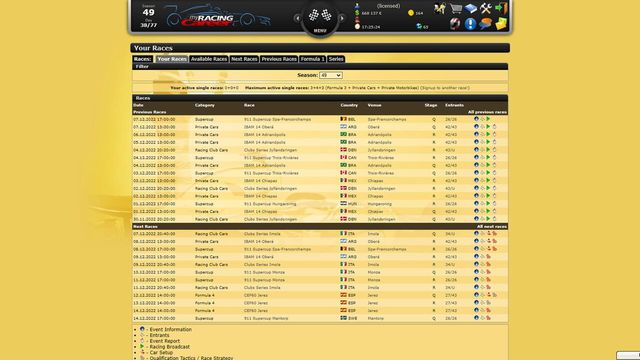Open car setup for 08.12.2022 13:00 IBAM 14 Oberá

click(x=489, y=241)
